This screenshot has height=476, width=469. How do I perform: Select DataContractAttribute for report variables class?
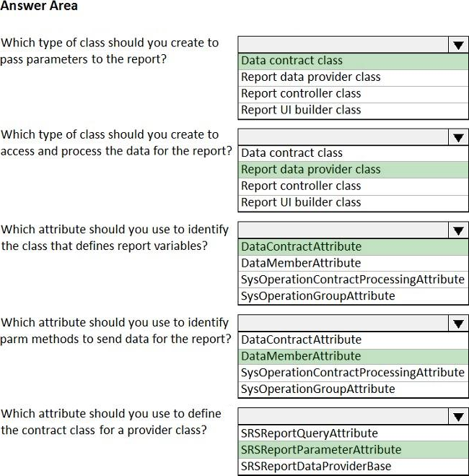tap(302, 246)
